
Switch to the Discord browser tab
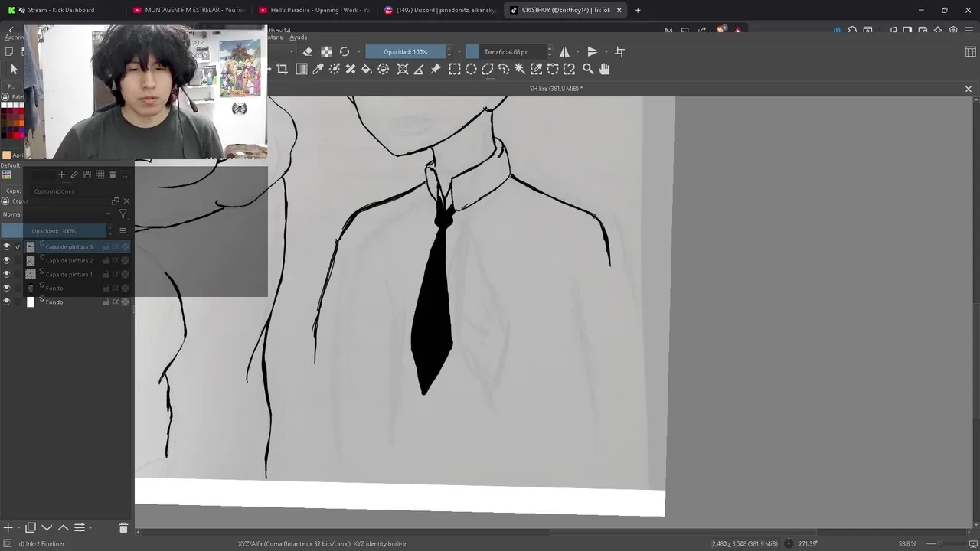click(x=440, y=10)
